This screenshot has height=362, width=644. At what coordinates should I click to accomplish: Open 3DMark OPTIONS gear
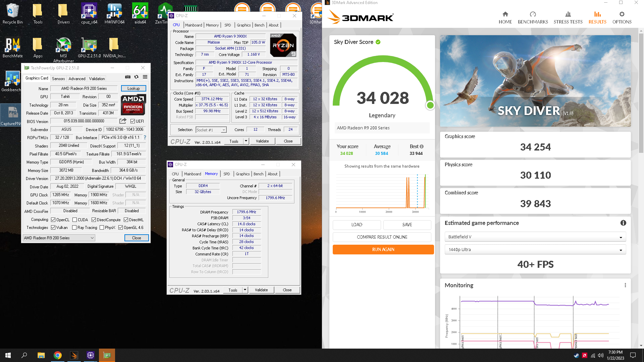622,18
